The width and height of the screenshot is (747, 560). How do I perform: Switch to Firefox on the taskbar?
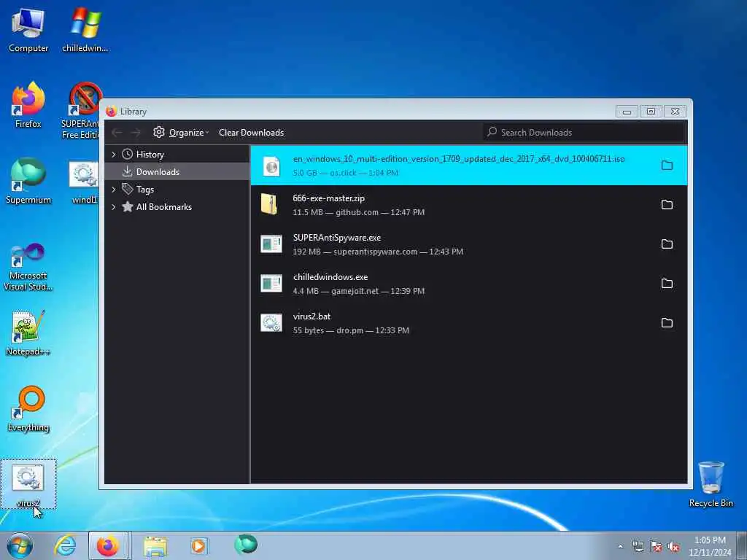(108, 545)
